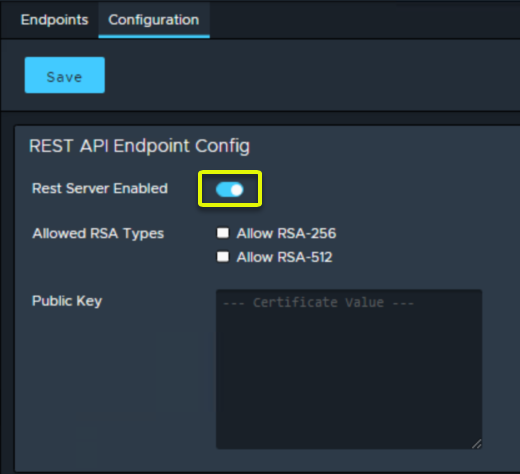The height and width of the screenshot is (474, 520).
Task: Focus the Public Key certificate text area
Action: click(349, 369)
